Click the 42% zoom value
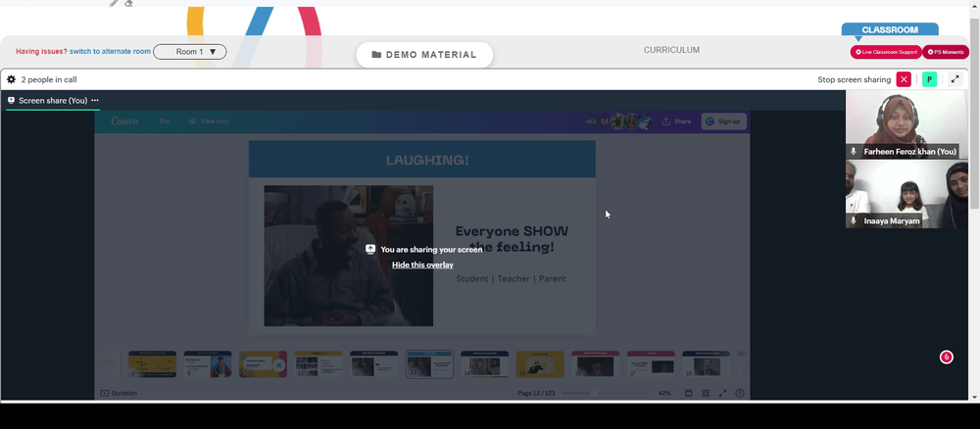This screenshot has width=980, height=429. [x=664, y=394]
